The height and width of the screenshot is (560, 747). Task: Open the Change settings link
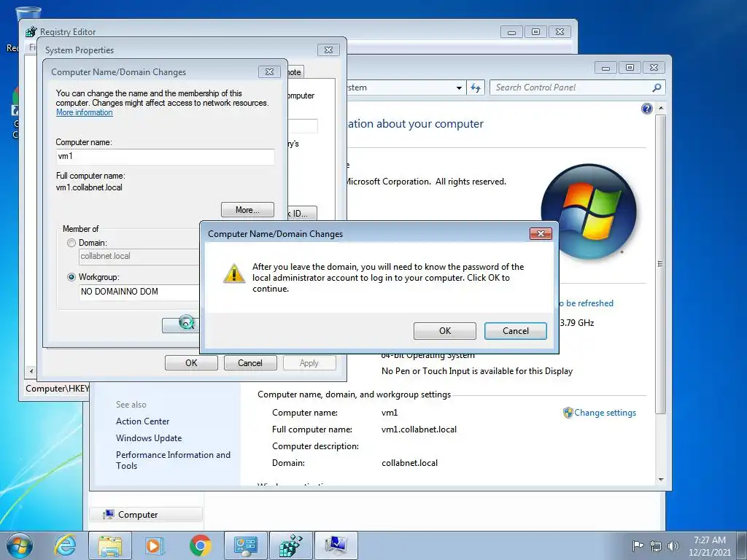(x=605, y=413)
